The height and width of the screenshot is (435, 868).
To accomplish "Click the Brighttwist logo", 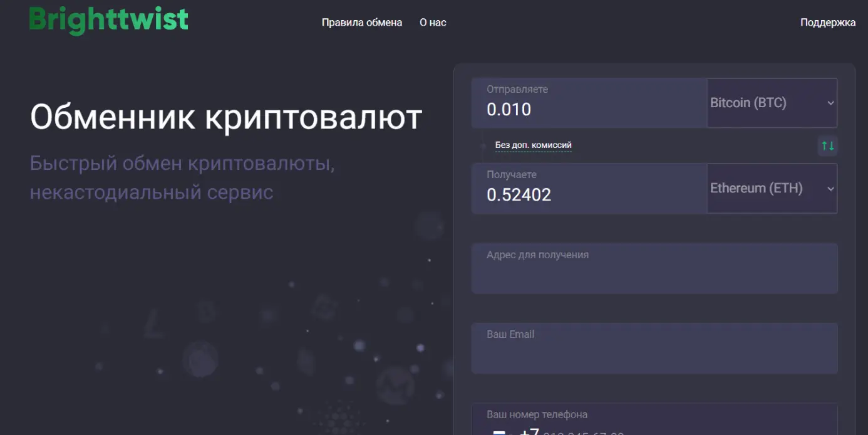I will (108, 19).
